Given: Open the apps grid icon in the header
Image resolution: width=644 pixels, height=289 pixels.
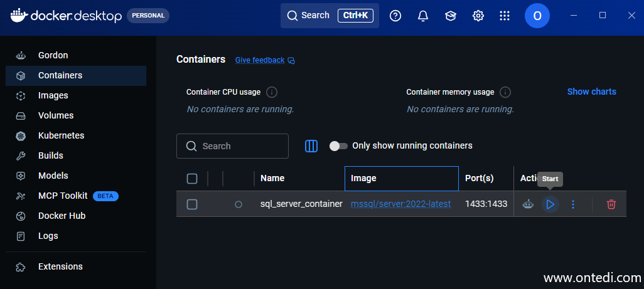Looking at the screenshot, I should (505, 16).
